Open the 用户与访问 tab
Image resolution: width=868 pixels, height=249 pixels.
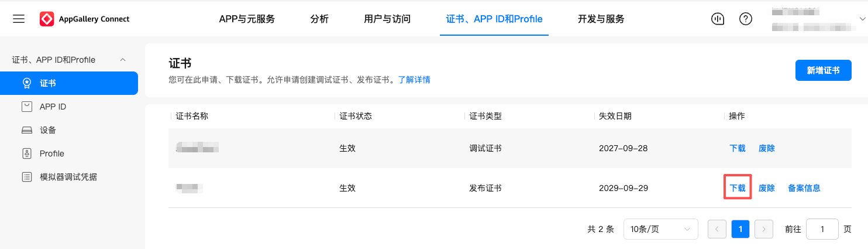[x=387, y=19]
